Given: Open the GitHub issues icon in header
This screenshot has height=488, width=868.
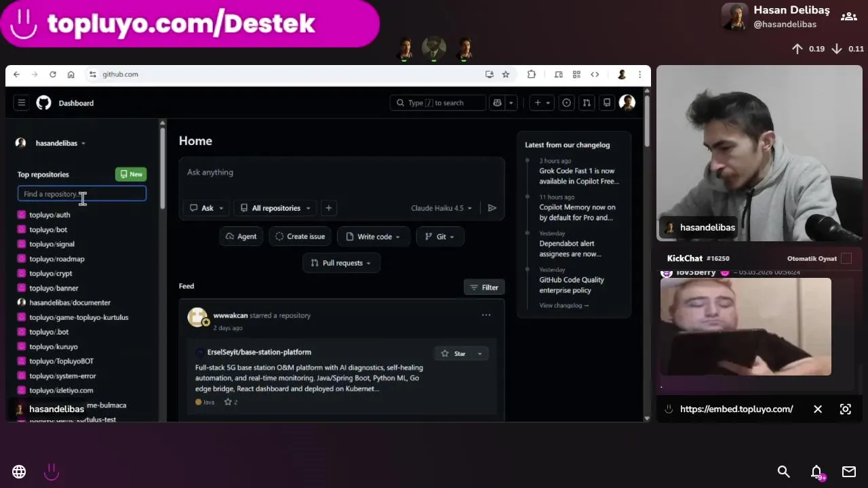Looking at the screenshot, I should tap(567, 103).
